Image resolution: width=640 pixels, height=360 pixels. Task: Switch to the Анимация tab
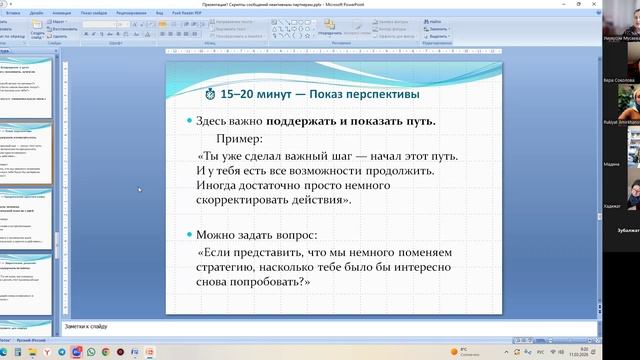pyautogui.click(x=62, y=13)
